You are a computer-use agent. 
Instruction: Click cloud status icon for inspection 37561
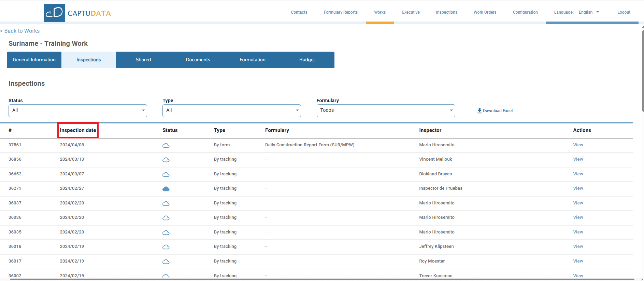(x=166, y=145)
